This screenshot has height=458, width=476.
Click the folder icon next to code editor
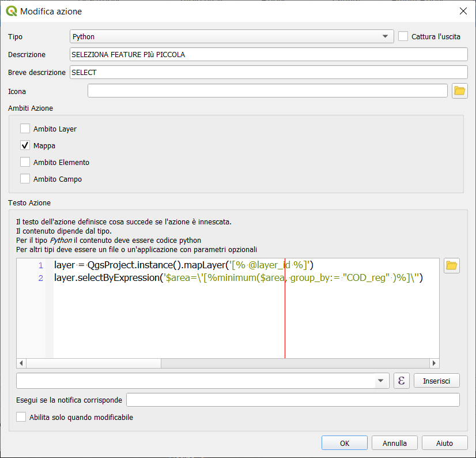pyautogui.click(x=452, y=266)
